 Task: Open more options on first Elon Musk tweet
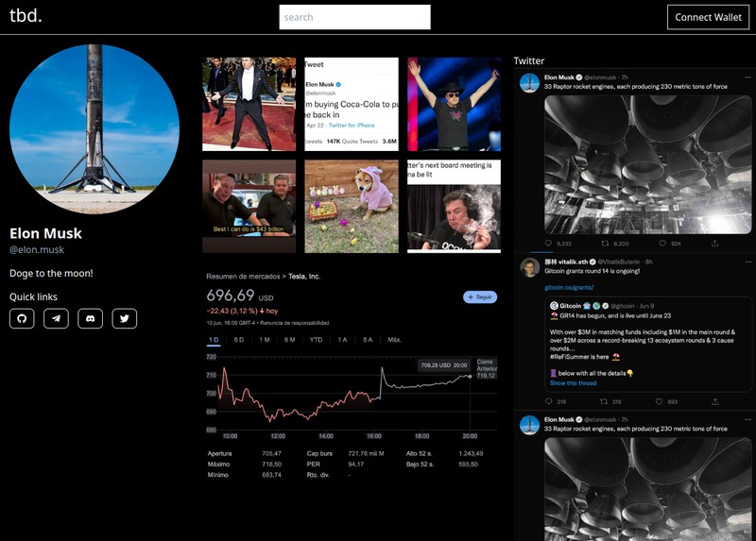coord(747,77)
